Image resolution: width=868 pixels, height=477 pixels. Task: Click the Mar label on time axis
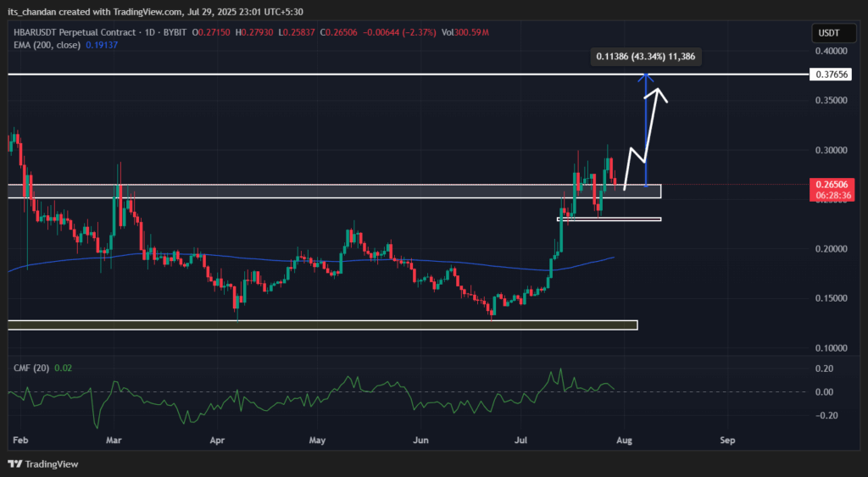(x=114, y=441)
